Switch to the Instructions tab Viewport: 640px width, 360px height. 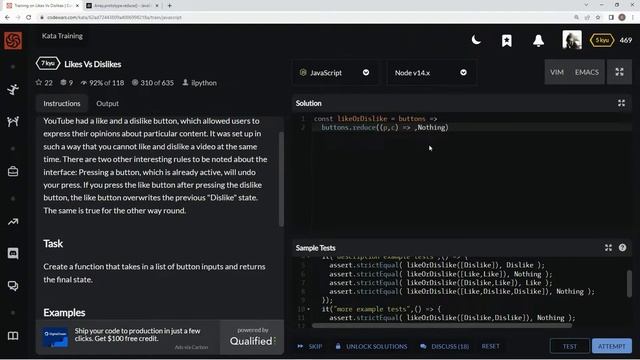tap(62, 103)
